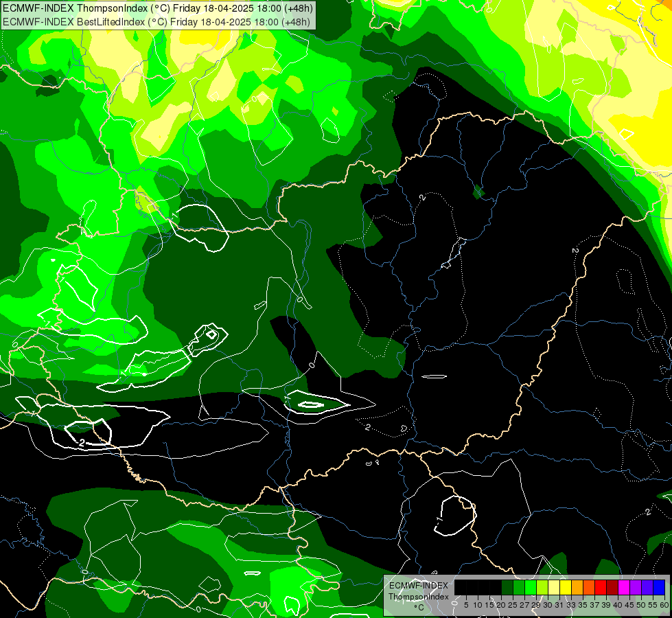
Task: Click the medium green 25–27 legend swatch
Action: pos(518,587)
